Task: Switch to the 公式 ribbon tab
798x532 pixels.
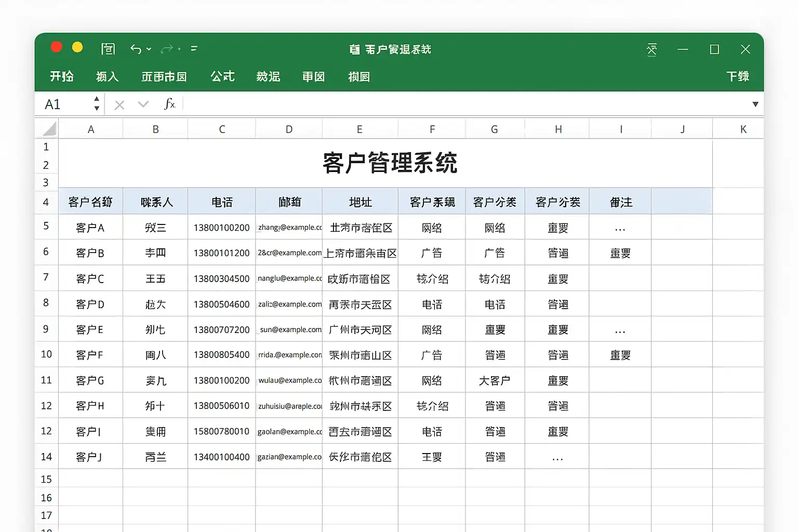Action: coord(222,77)
